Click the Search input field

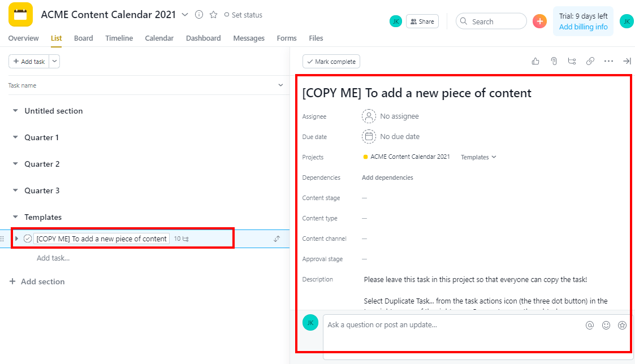pyautogui.click(x=491, y=21)
